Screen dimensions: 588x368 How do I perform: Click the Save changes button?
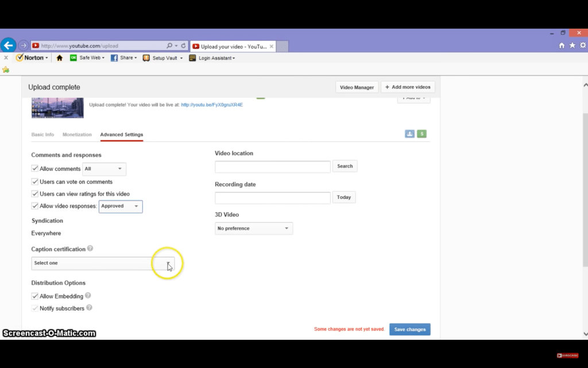(x=409, y=329)
